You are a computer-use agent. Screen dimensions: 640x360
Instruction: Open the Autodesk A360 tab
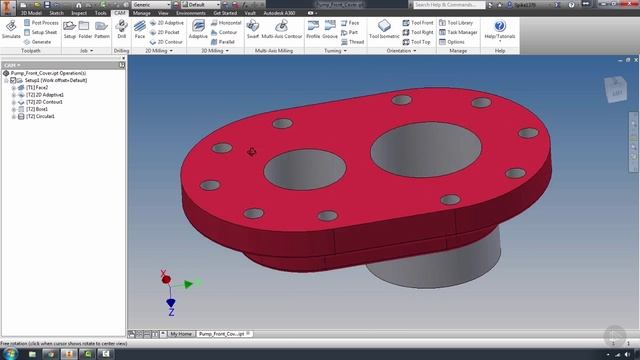pos(279,13)
